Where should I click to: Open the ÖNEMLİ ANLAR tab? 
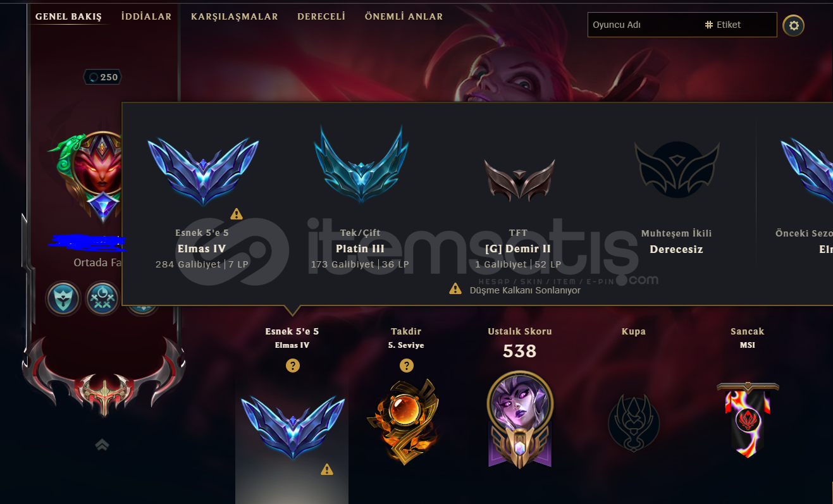point(404,16)
